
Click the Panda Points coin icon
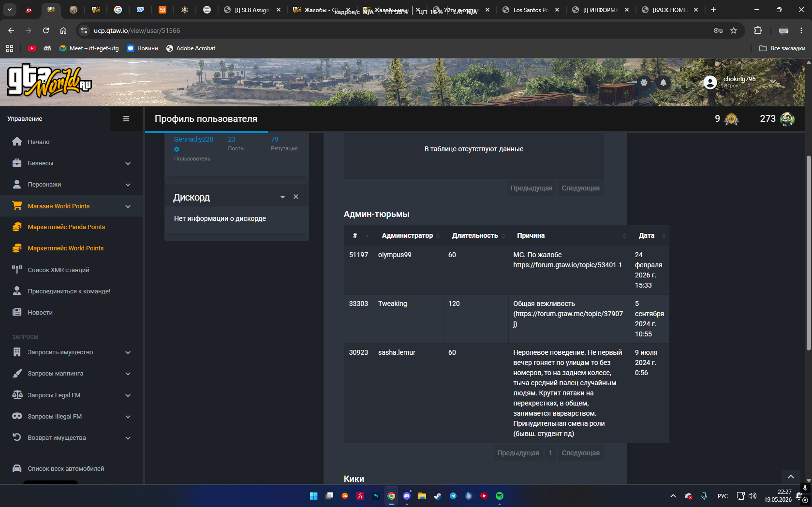(731, 119)
